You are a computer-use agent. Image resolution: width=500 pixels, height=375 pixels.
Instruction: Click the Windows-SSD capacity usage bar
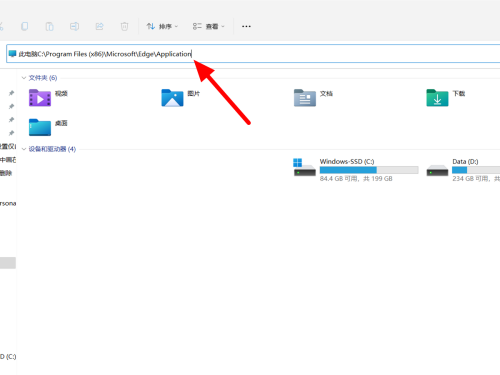click(x=369, y=170)
